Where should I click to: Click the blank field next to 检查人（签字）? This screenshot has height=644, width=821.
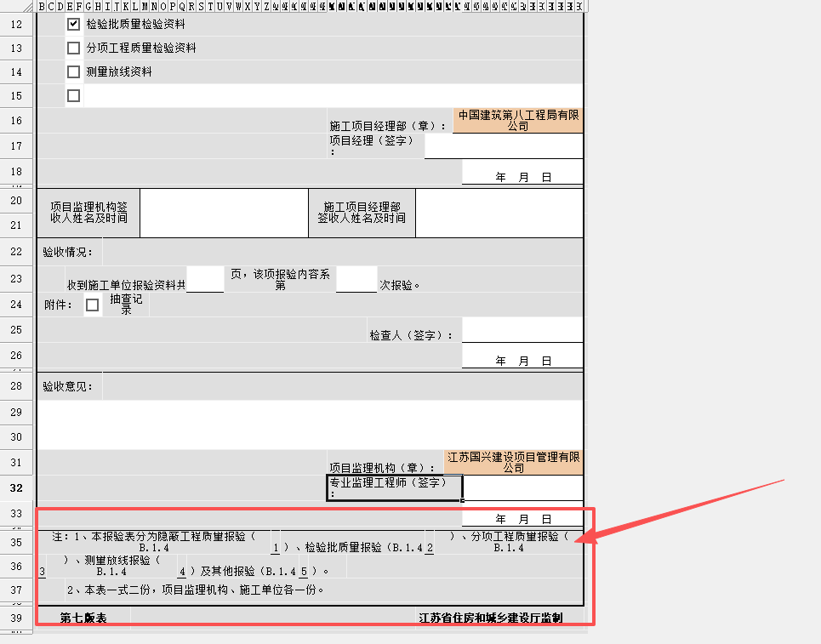pos(522,328)
